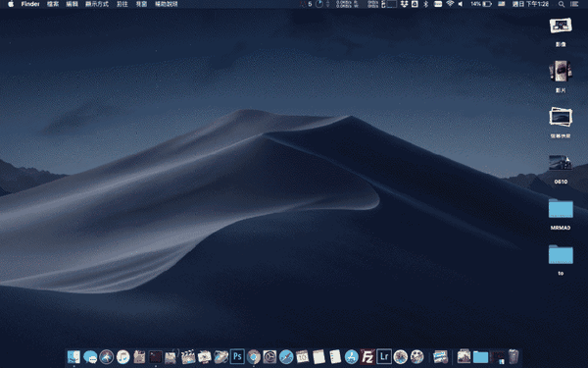Select the 影片 stack on desktop
The height and width of the screenshot is (368, 588).
[x=561, y=72]
